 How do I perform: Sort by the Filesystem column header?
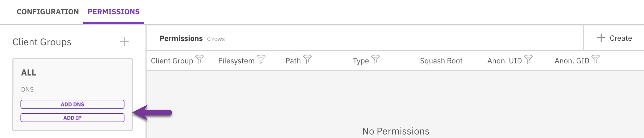[x=236, y=61]
